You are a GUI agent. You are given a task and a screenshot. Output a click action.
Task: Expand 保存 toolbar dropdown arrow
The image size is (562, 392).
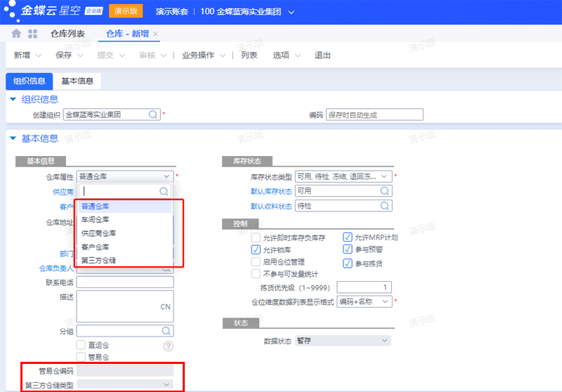pyautogui.click(x=80, y=55)
